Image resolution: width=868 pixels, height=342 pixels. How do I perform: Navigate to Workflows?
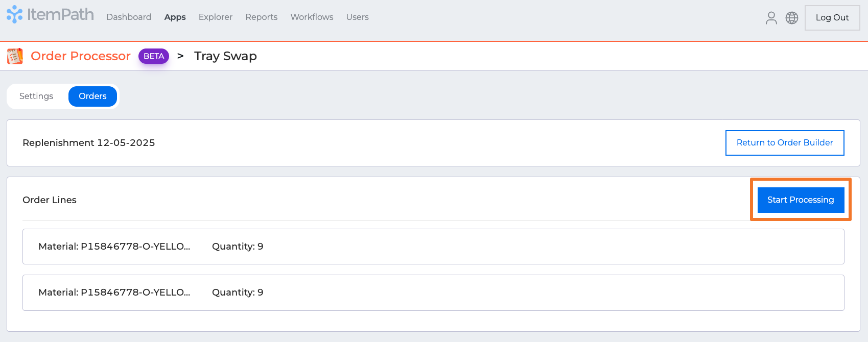[312, 17]
